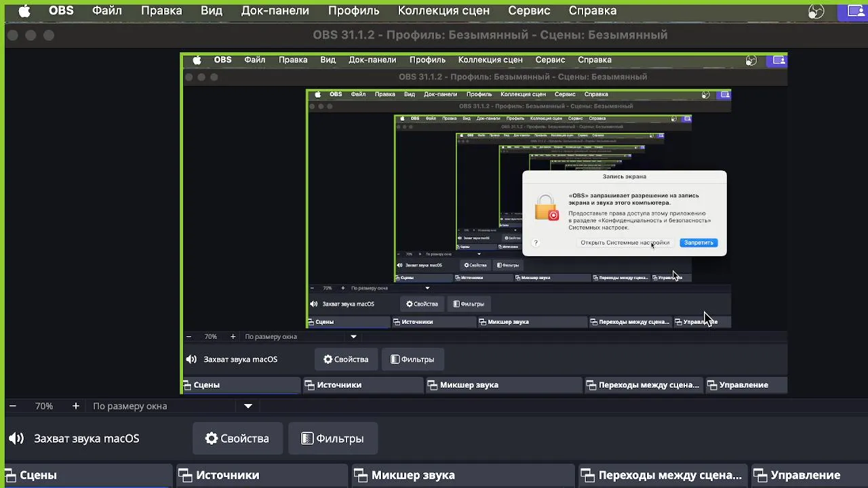Zoom out with the minus icon left of 70%
The height and width of the screenshot is (488, 868).
(x=12, y=406)
